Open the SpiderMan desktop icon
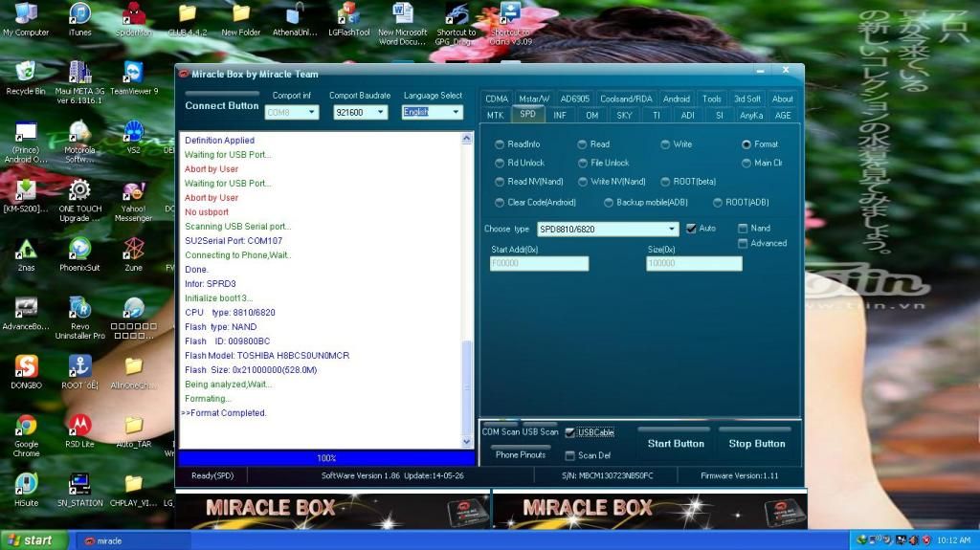The height and width of the screenshot is (550, 980). (133, 19)
